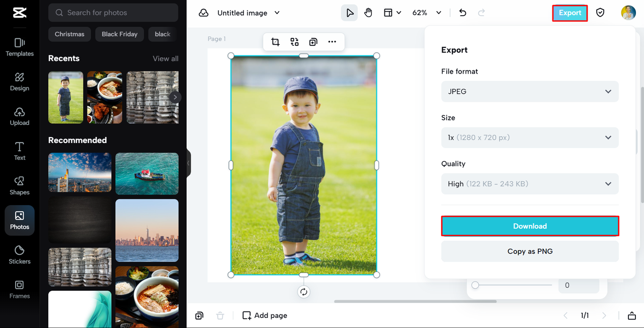Screen dimensions: 644x328
Task: Click the delete page trash icon
Action: click(220, 315)
